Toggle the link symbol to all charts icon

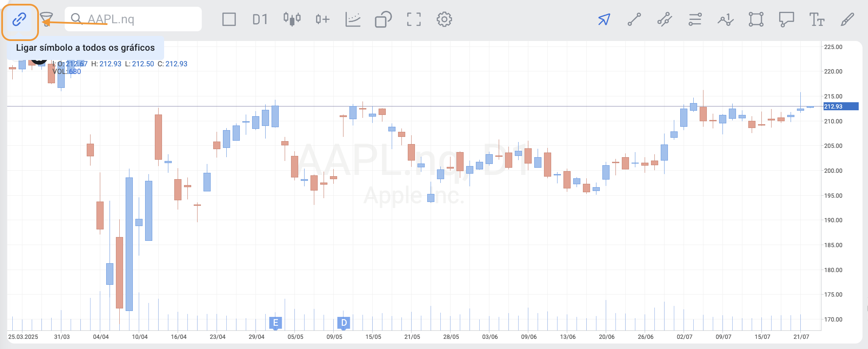19,19
